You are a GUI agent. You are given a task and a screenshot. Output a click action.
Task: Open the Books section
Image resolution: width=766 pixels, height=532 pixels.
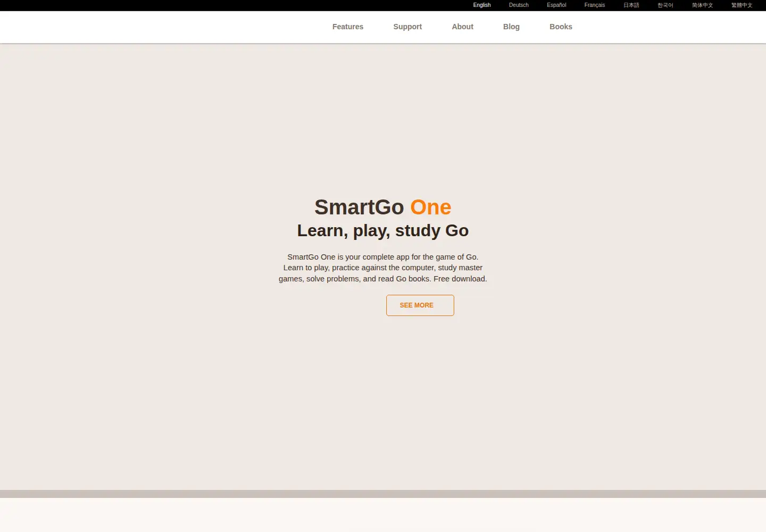coord(561,27)
